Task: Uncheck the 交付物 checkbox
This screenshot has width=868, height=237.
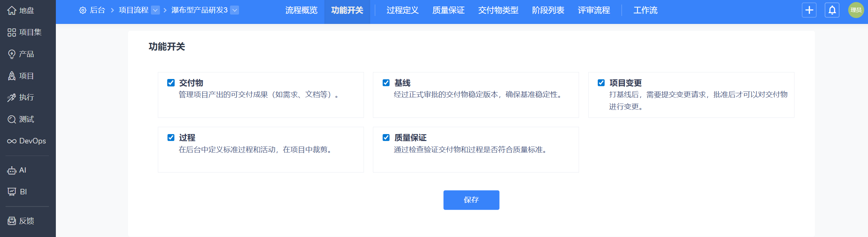Action: pyautogui.click(x=171, y=83)
